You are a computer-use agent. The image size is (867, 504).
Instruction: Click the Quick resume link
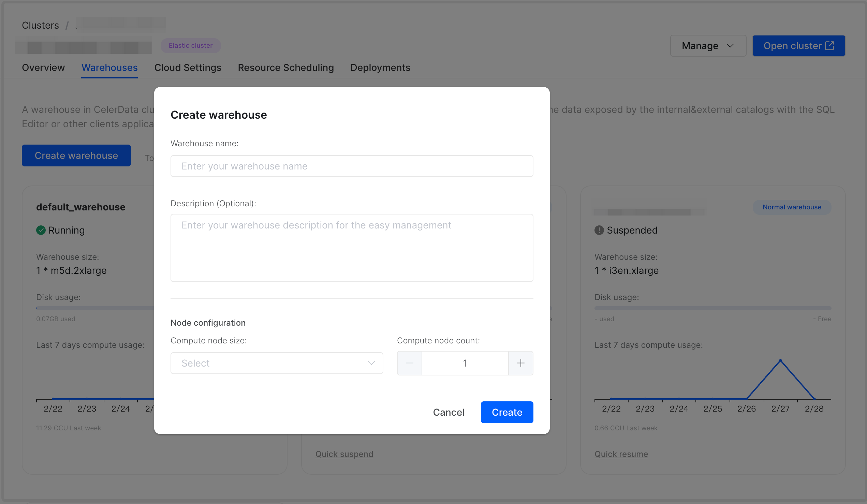(621, 454)
